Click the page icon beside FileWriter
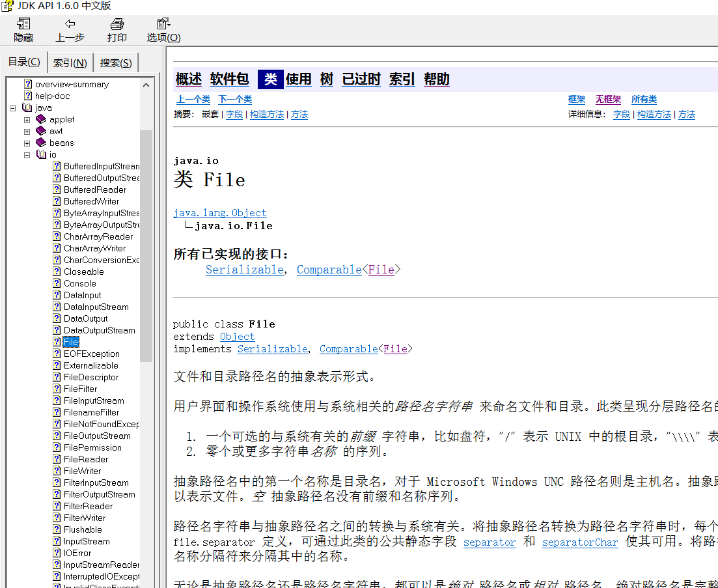 click(57, 470)
